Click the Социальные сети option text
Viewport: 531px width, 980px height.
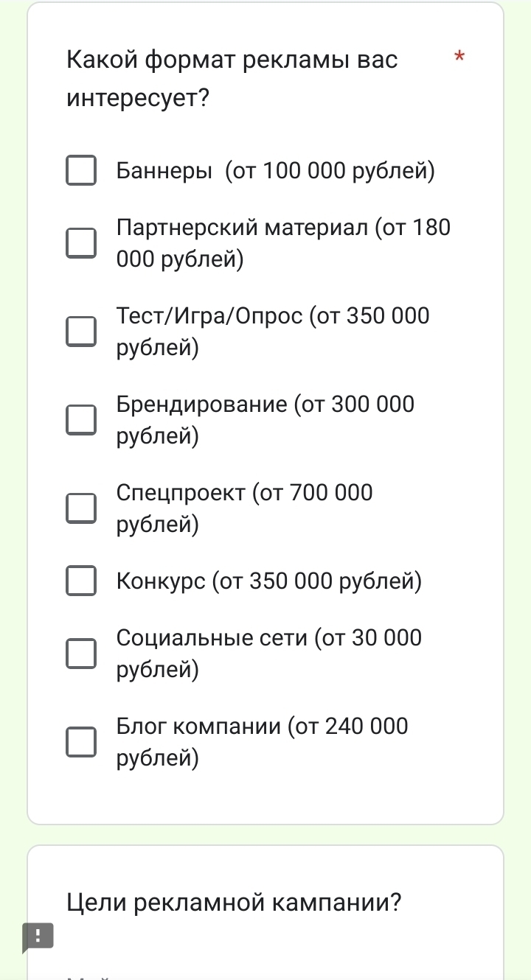pos(269,654)
